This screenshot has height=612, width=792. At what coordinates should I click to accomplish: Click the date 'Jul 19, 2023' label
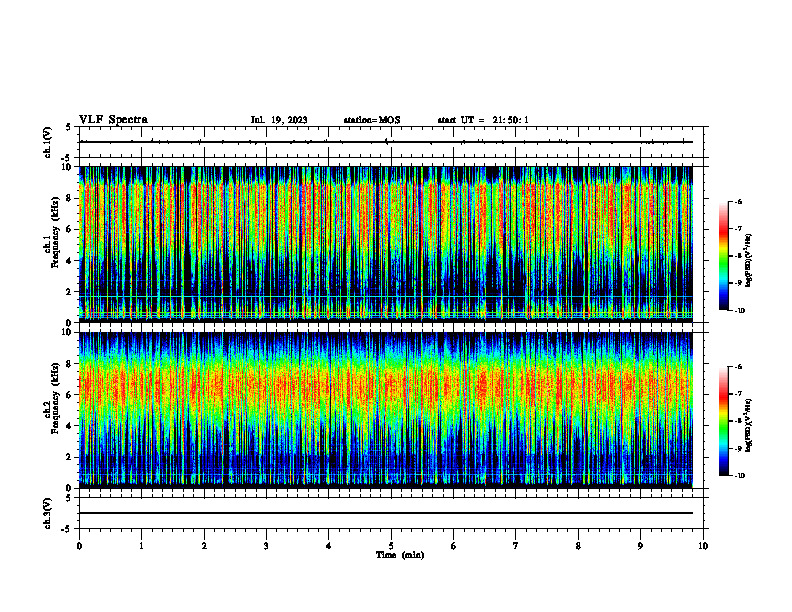[279, 120]
